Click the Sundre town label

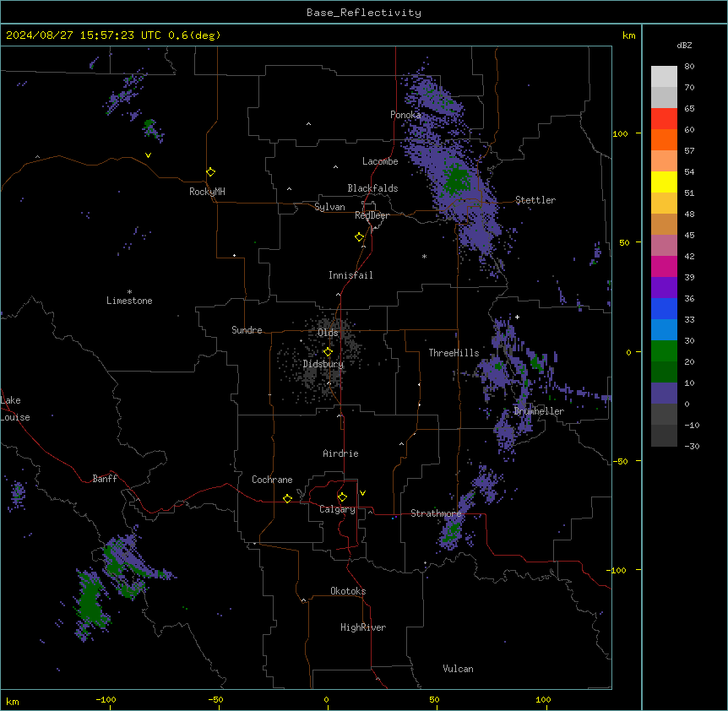coord(247,330)
